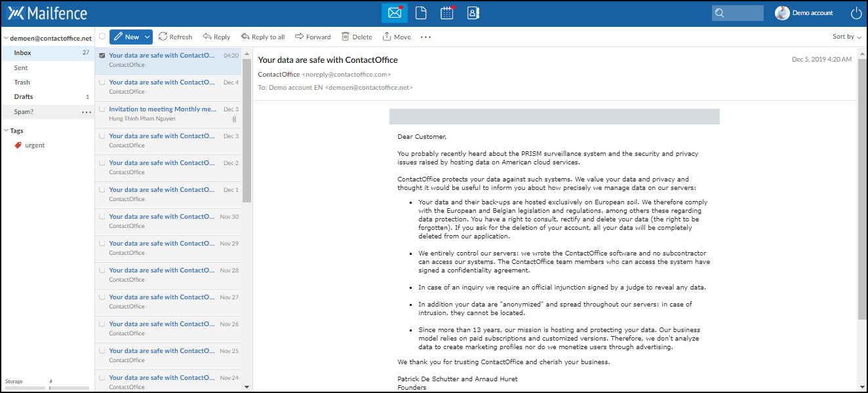
Task: Toggle the select all messages checkbox
Action: pyautogui.click(x=102, y=37)
